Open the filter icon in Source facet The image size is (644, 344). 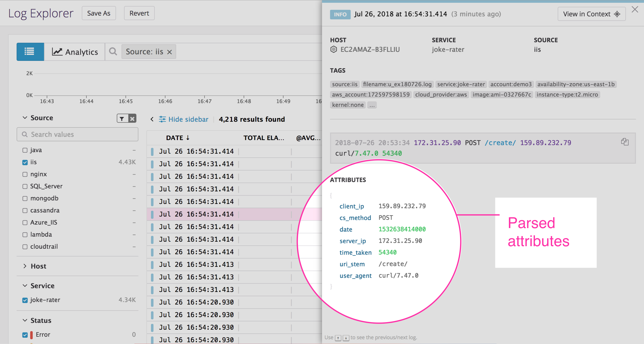pyautogui.click(x=122, y=118)
